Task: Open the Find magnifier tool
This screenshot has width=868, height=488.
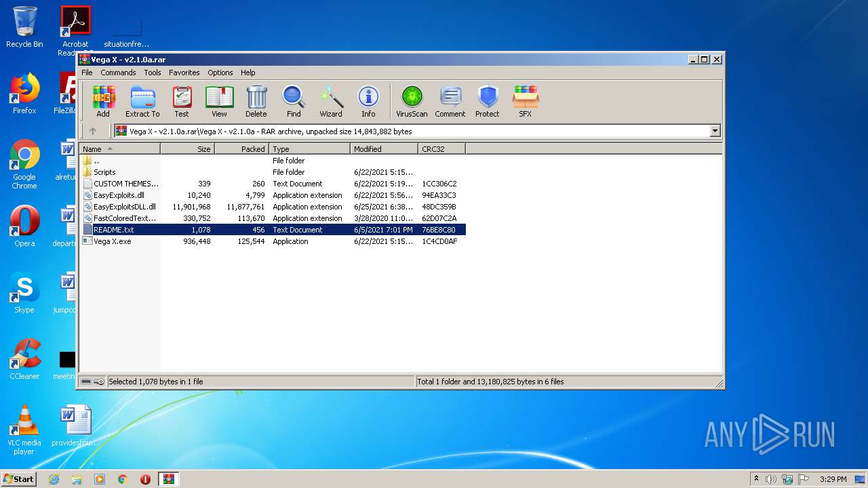Action: [294, 101]
